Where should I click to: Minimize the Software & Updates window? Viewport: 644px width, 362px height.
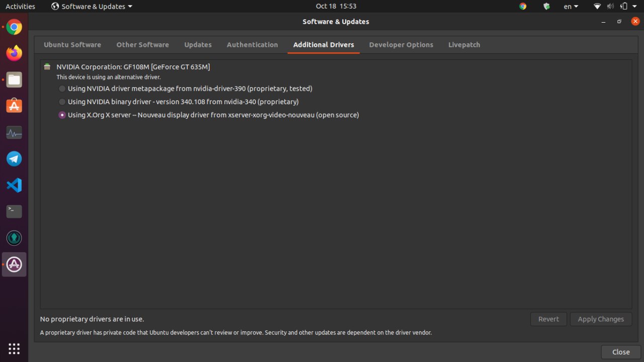(x=604, y=22)
